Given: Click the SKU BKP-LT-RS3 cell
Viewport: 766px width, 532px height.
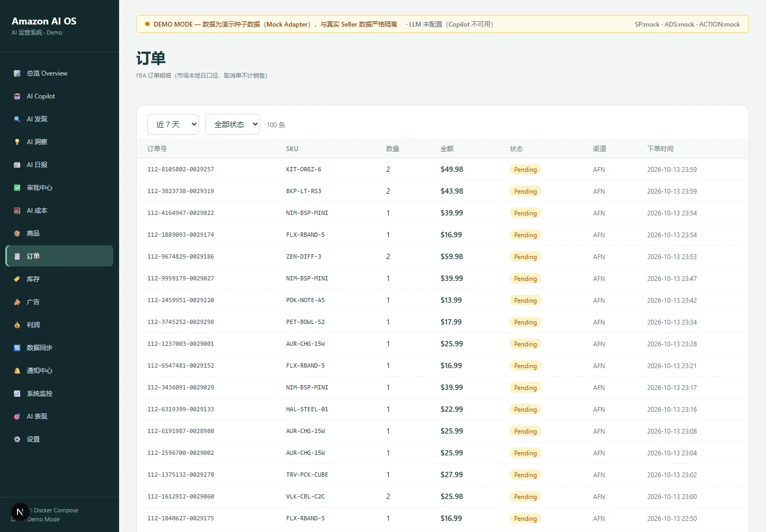Looking at the screenshot, I should click(304, 192).
